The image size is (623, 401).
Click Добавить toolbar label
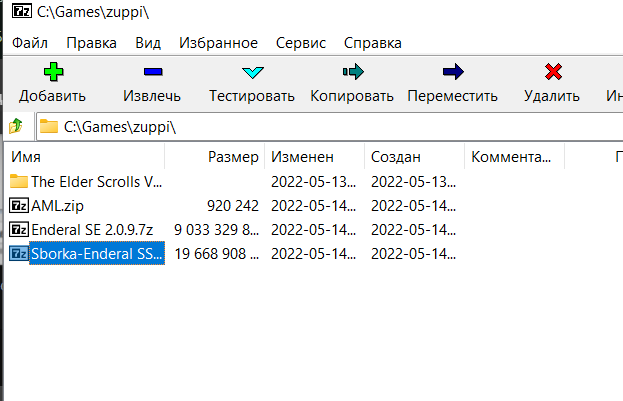pos(52,96)
